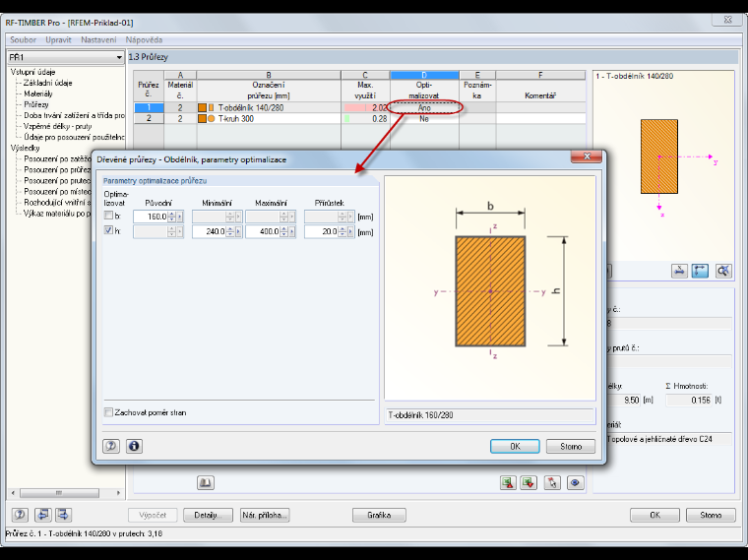Click the spinner of Maximální h value

[284, 232]
